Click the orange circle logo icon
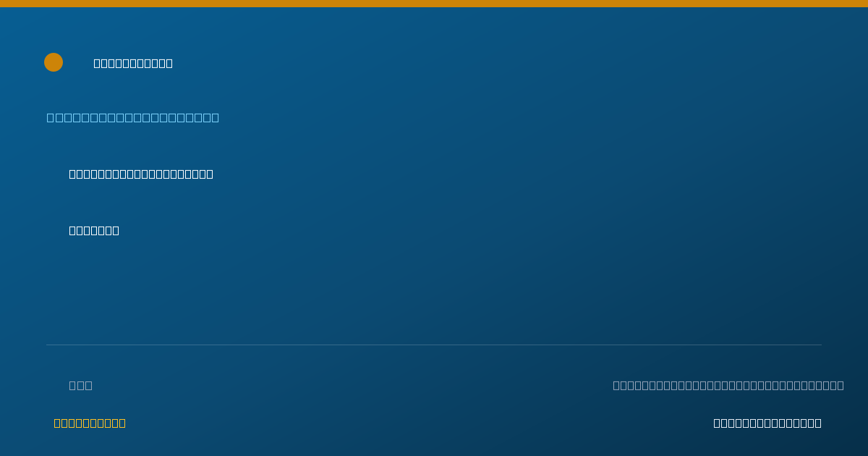 tap(54, 62)
